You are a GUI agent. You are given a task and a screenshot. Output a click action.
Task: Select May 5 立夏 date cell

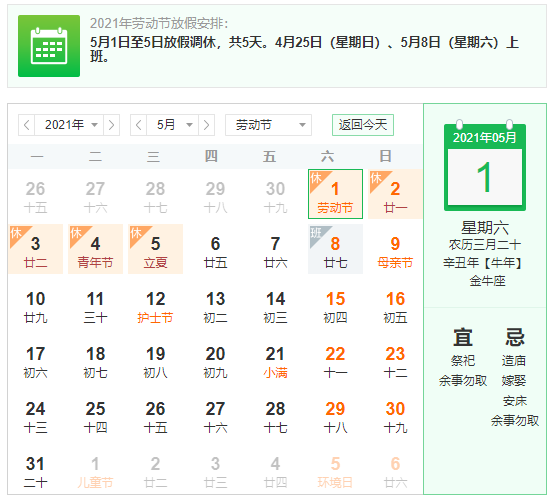pos(155,249)
